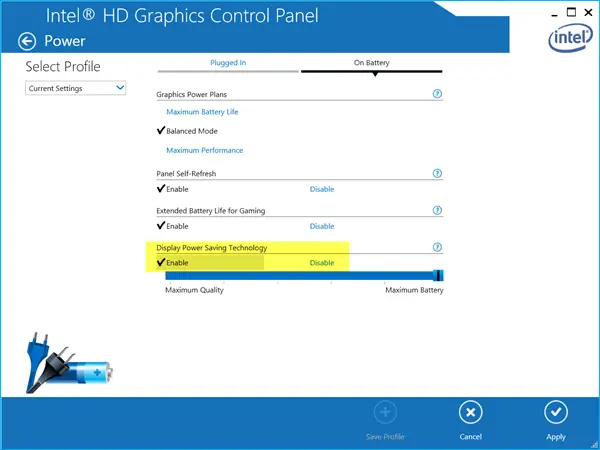Click the Extended Battery Life for Gaming heading
Image resolution: width=600 pixels, height=450 pixels.
coord(210,211)
